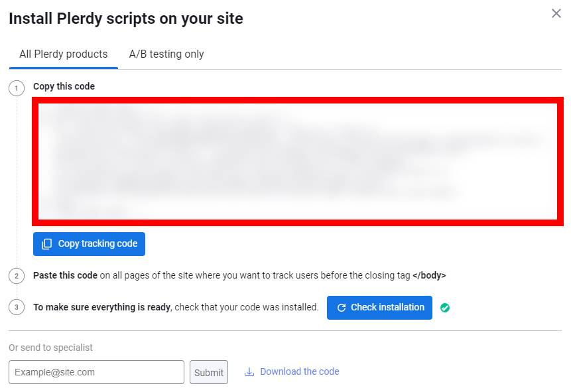
Task: Click the 'Paste this code' instruction text
Action: (x=65, y=275)
